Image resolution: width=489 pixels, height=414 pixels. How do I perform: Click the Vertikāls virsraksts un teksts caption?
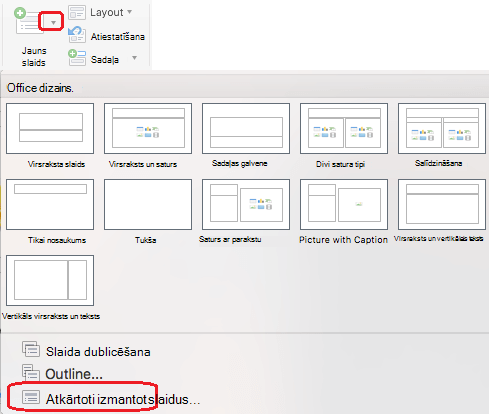(x=51, y=316)
